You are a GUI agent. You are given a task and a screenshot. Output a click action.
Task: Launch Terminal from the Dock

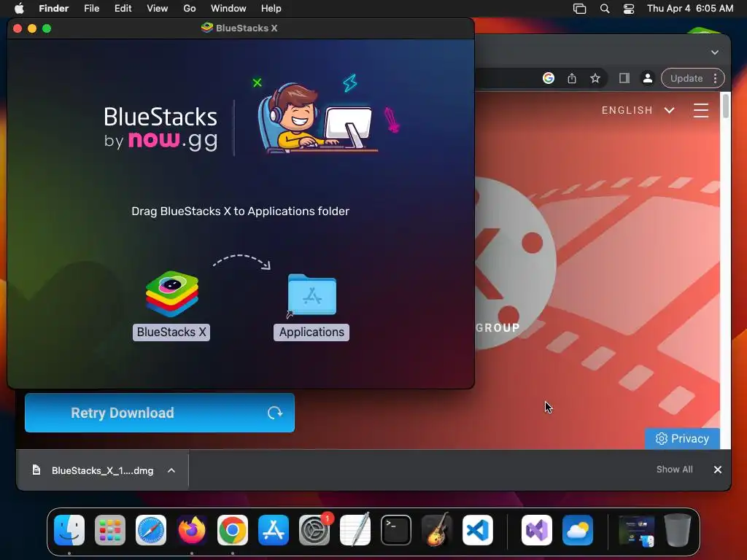tap(396, 530)
